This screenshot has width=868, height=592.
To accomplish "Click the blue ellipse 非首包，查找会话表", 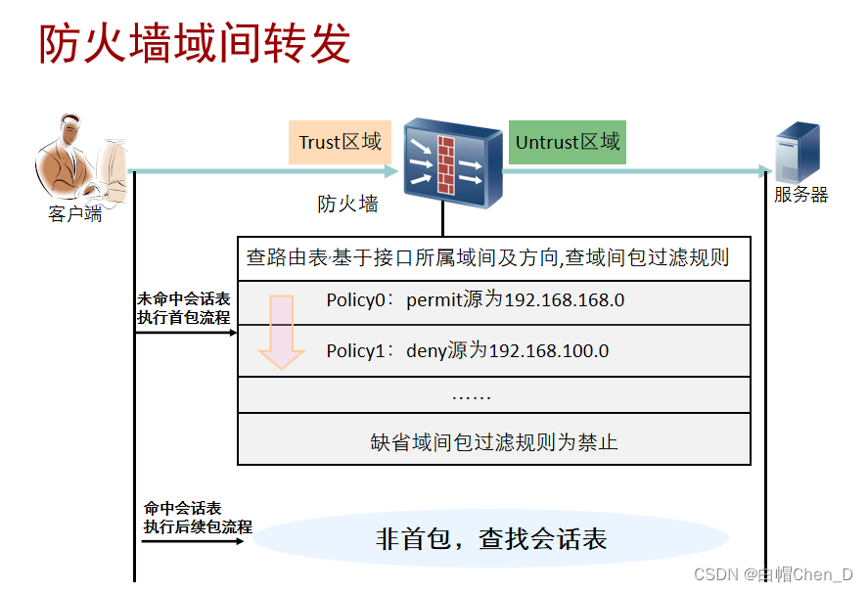I will point(490,538).
